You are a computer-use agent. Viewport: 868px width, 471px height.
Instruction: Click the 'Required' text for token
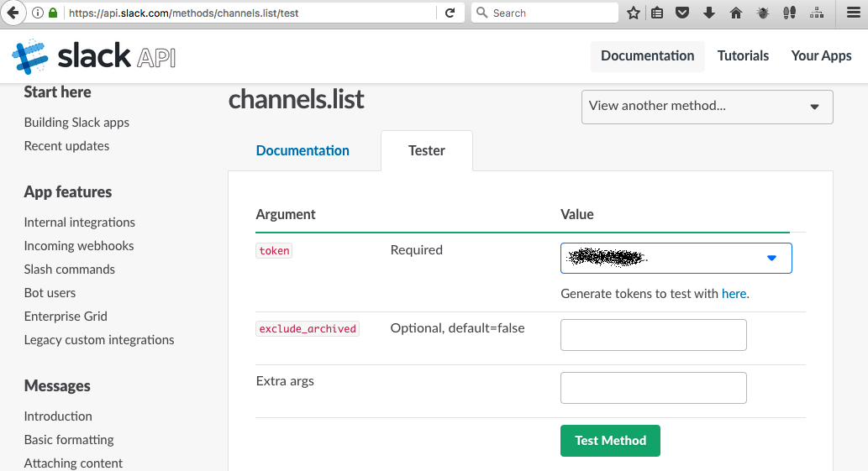tap(416, 250)
